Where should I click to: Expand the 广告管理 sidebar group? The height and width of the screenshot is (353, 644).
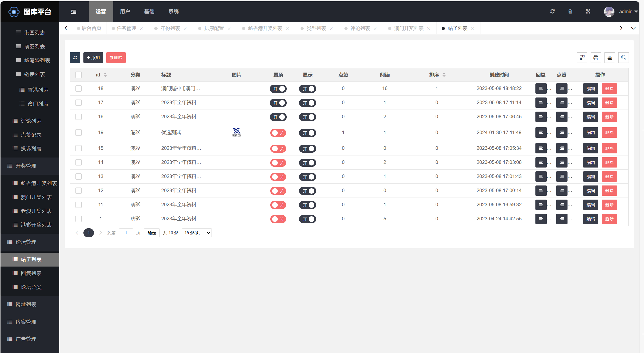pos(30,339)
